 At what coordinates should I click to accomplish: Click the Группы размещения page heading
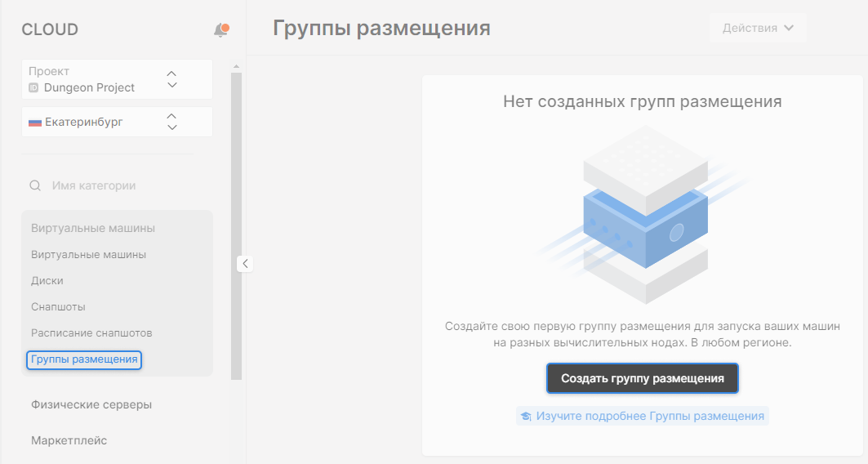click(381, 28)
